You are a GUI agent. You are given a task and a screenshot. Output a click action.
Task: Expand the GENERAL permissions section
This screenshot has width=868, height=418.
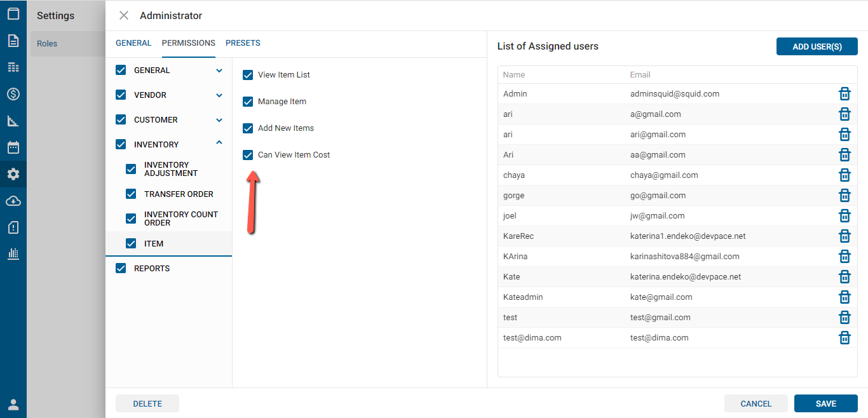point(219,71)
